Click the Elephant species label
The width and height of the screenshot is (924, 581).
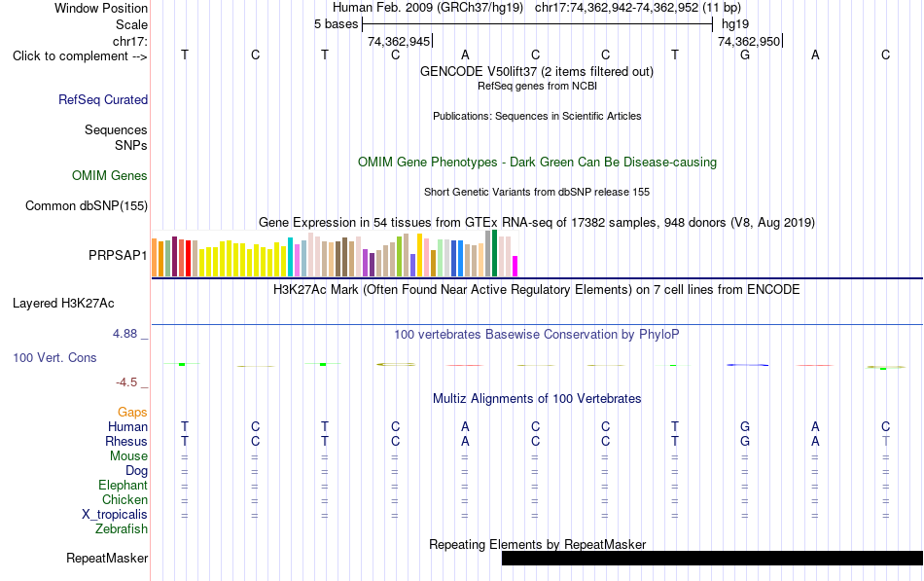coord(123,486)
